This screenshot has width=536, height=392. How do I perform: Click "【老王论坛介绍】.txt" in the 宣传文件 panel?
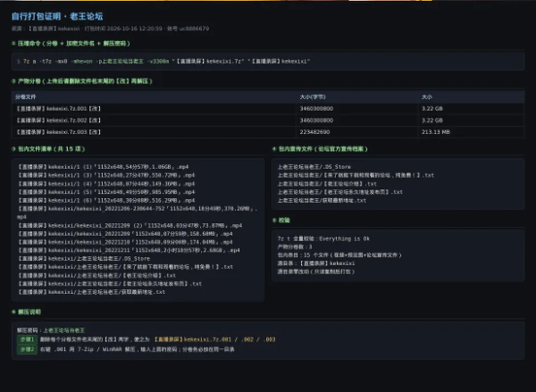click(327, 184)
